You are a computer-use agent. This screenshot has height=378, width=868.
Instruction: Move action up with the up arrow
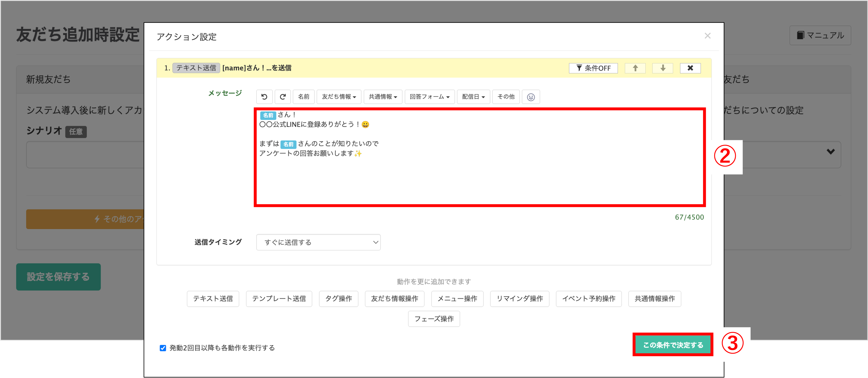[635, 68]
